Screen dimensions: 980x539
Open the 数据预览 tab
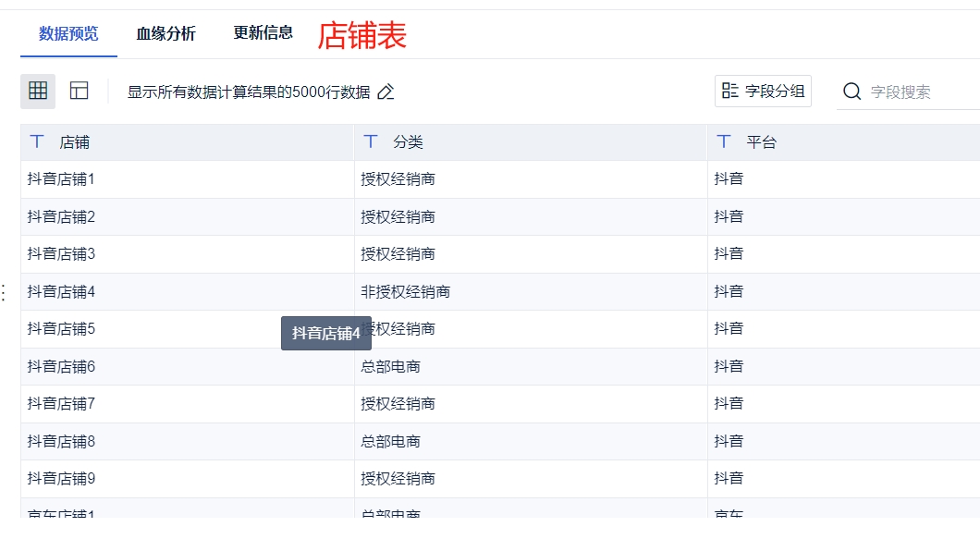[68, 33]
